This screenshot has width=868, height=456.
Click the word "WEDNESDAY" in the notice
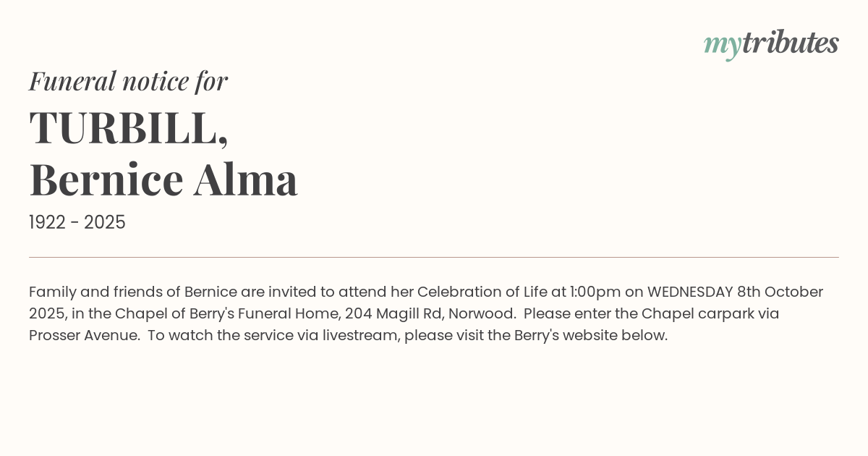point(689,292)
